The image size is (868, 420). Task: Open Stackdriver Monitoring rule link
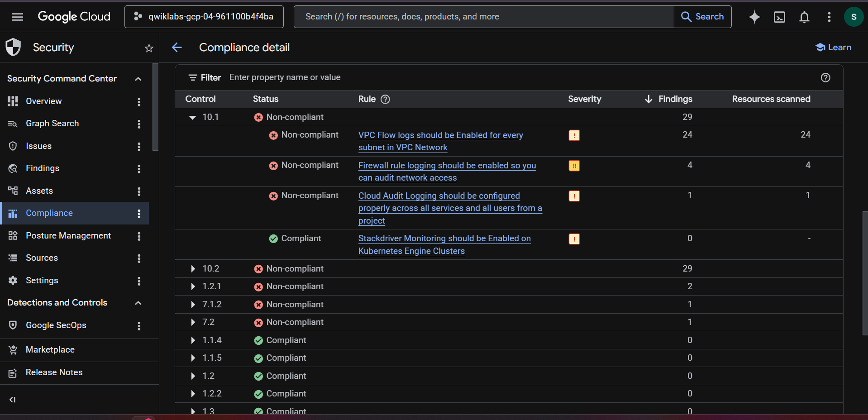[444, 245]
